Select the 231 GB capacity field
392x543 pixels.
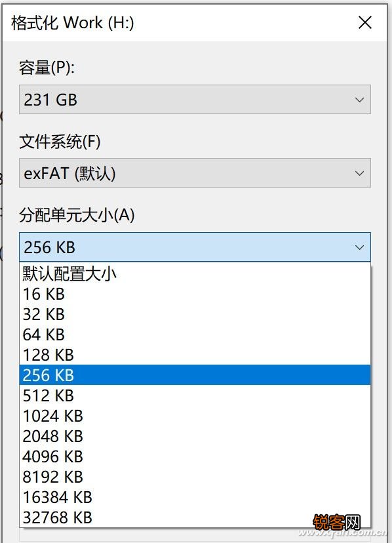(x=164, y=100)
